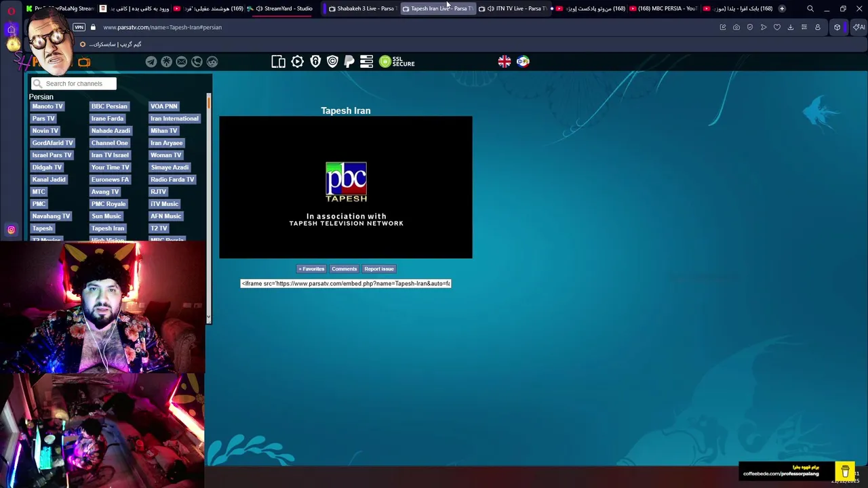Click the heart bookmark icon in address bar
Screen dimensions: 868x488
point(777,27)
